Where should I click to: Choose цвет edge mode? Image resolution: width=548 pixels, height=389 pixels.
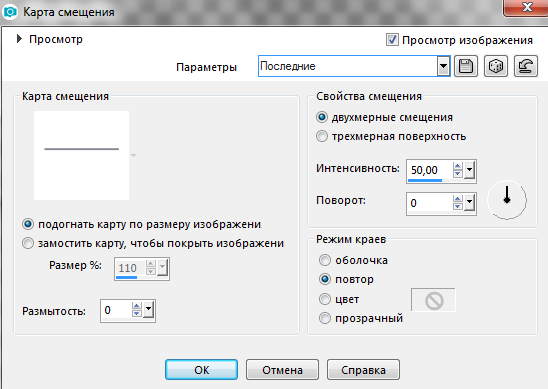[325, 299]
